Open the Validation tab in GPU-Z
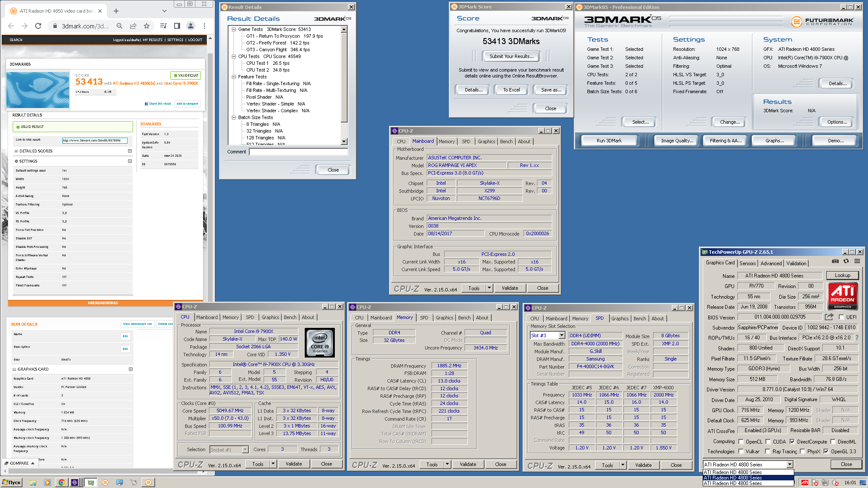 pos(796,263)
